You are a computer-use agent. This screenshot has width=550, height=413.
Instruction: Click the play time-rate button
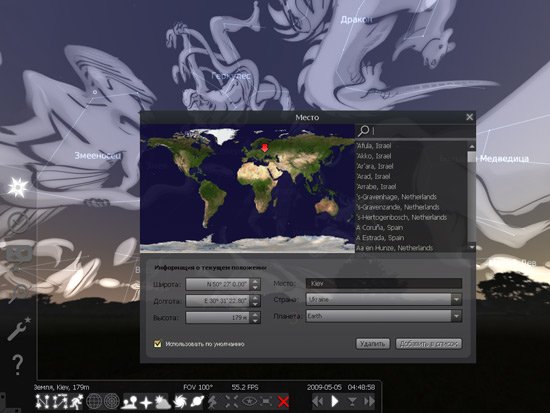335,401
